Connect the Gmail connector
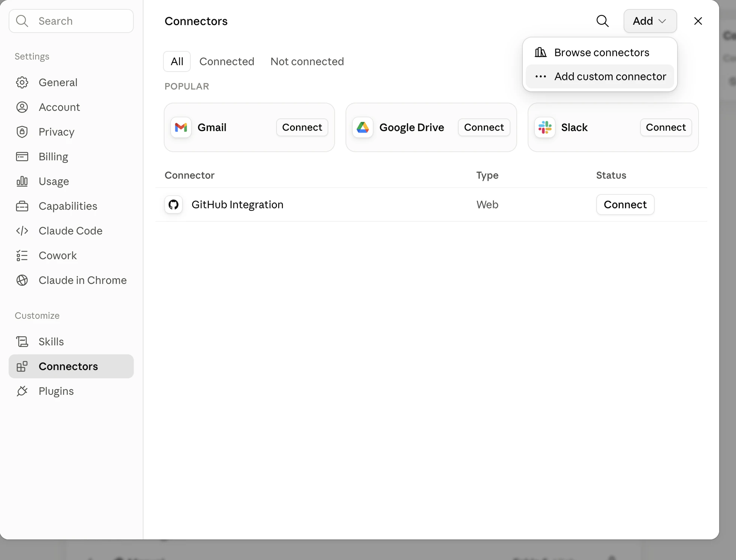Image resolution: width=736 pixels, height=560 pixels. coord(302,127)
